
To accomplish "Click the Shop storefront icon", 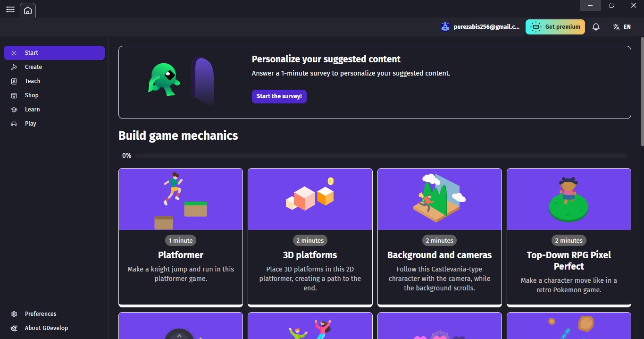I will coord(14,95).
